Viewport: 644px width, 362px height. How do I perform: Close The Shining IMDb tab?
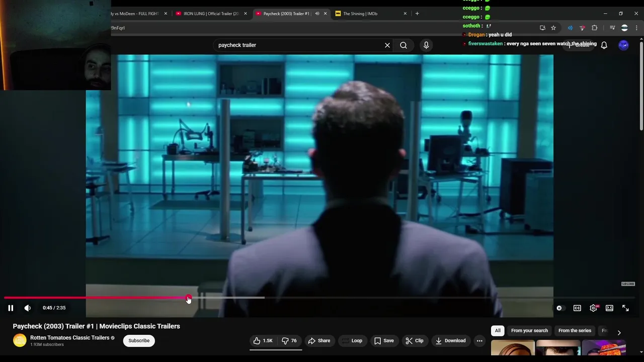click(x=405, y=14)
